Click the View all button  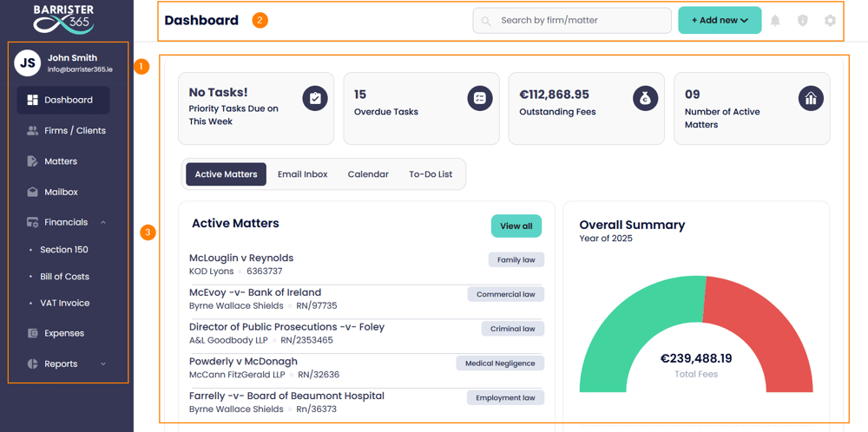point(516,226)
